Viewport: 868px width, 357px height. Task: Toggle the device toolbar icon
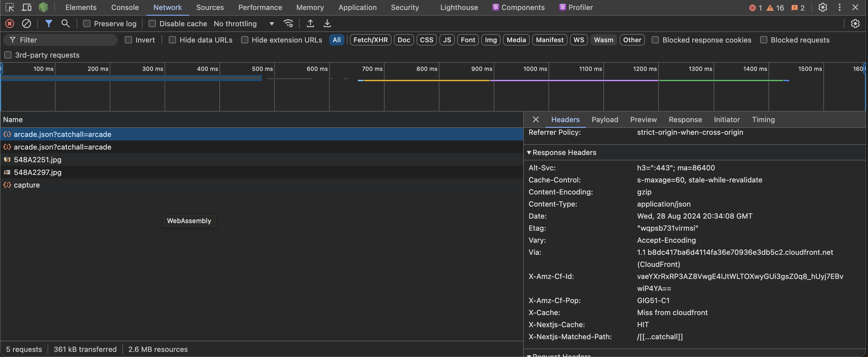click(x=27, y=8)
